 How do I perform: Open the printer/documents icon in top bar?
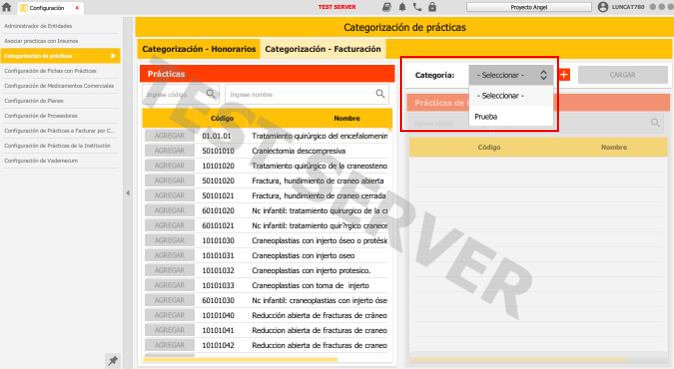pyautogui.click(x=386, y=7)
